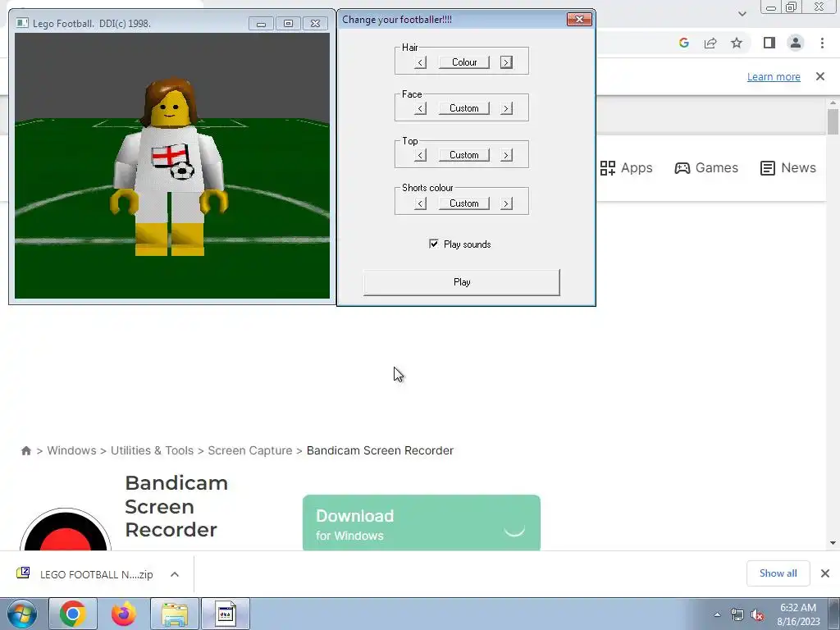Click the share page icon in Chrome

tap(710, 43)
